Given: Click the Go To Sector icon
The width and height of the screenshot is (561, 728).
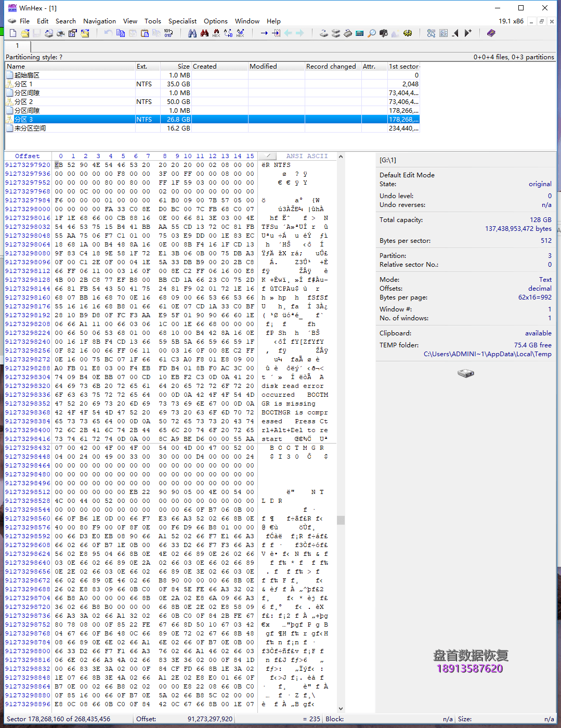Looking at the screenshot, I should [x=276, y=33].
